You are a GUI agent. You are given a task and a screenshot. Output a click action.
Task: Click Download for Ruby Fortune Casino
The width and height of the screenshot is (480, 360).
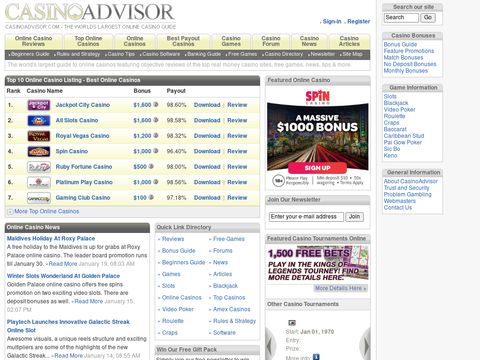click(207, 167)
